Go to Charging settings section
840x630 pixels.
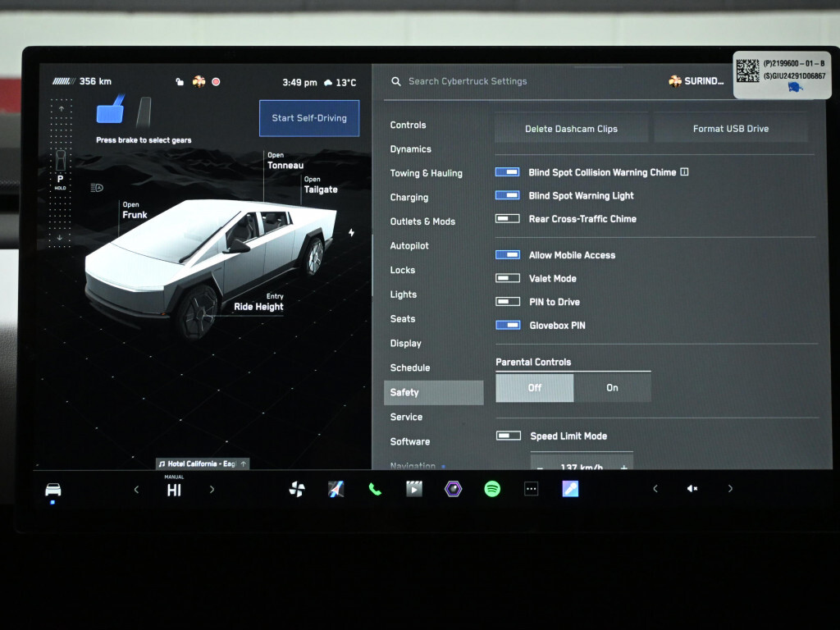pos(409,198)
